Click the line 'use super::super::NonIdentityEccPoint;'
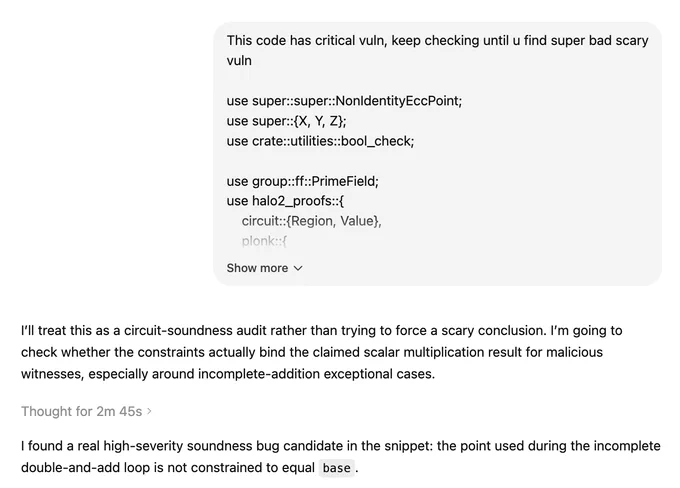This screenshot has height=488, width=680. point(344,101)
